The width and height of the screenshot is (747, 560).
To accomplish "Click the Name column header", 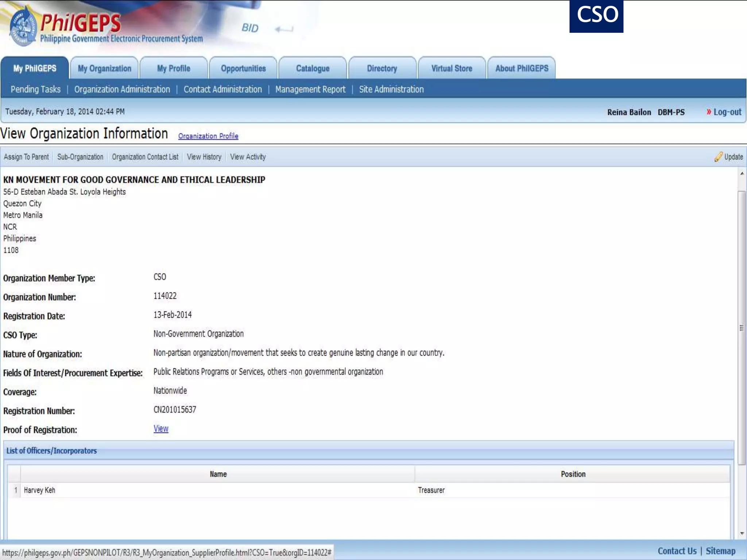I will (218, 474).
